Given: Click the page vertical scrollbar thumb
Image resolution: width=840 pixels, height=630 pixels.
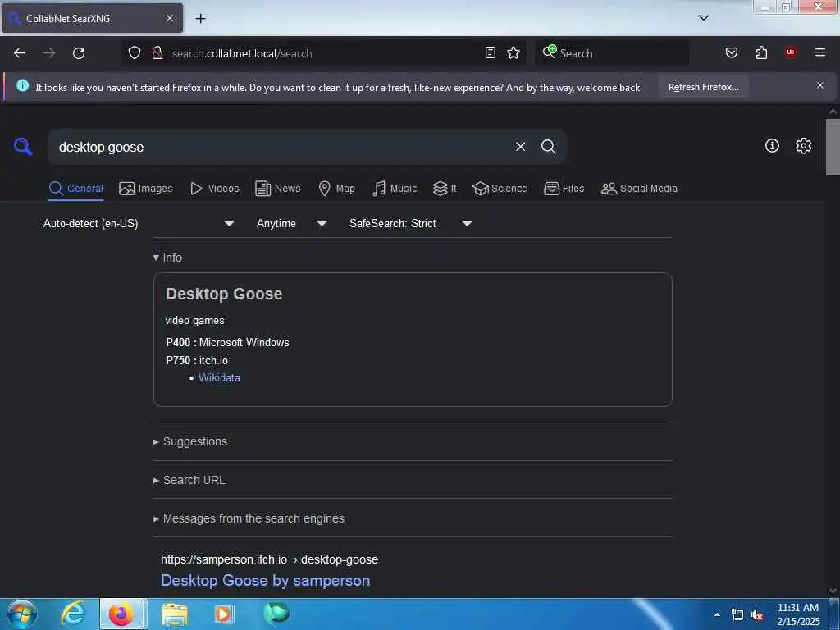Looking at the screenshot, I should [x=833, y=146].
